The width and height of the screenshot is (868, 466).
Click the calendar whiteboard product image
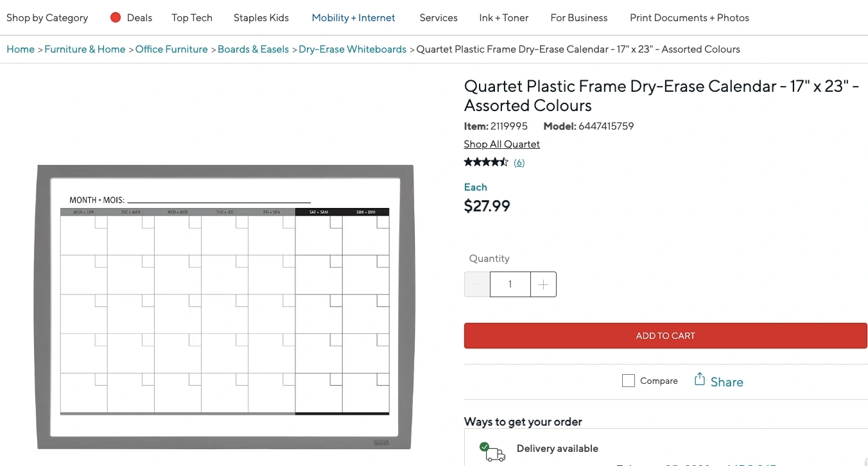click(224, 307)
